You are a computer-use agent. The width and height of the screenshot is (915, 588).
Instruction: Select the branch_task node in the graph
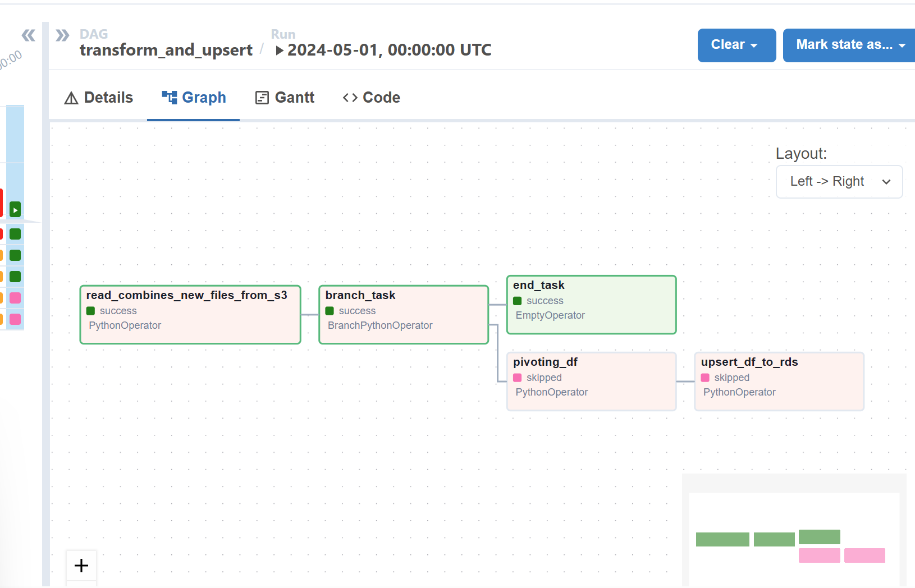[403, 314]
